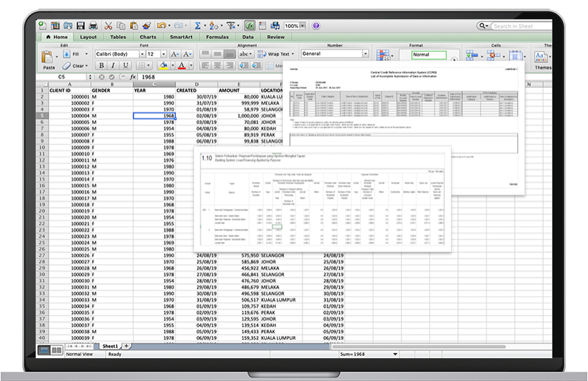Click the Save icon in the toolbar
588x381 pixels.
(81, 26)
